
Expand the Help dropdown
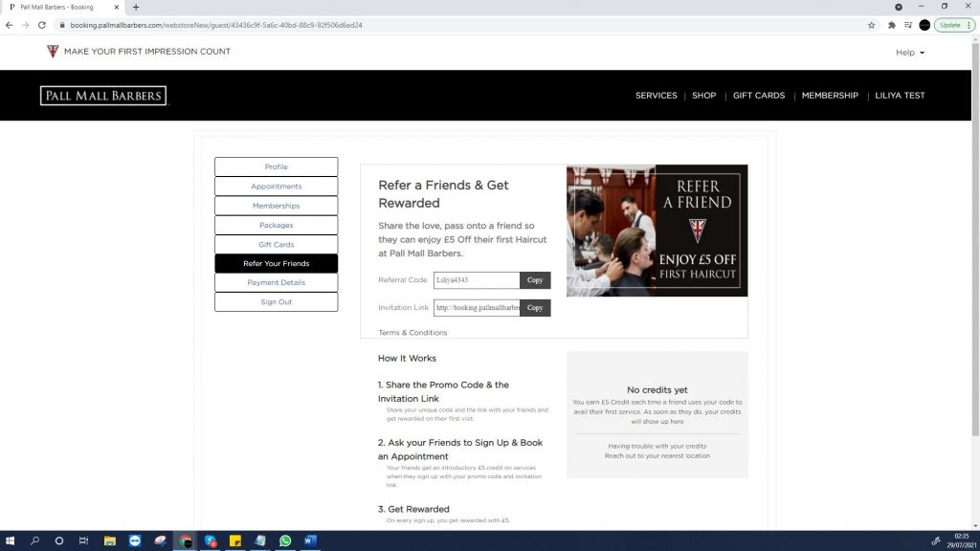click(909, 53)
